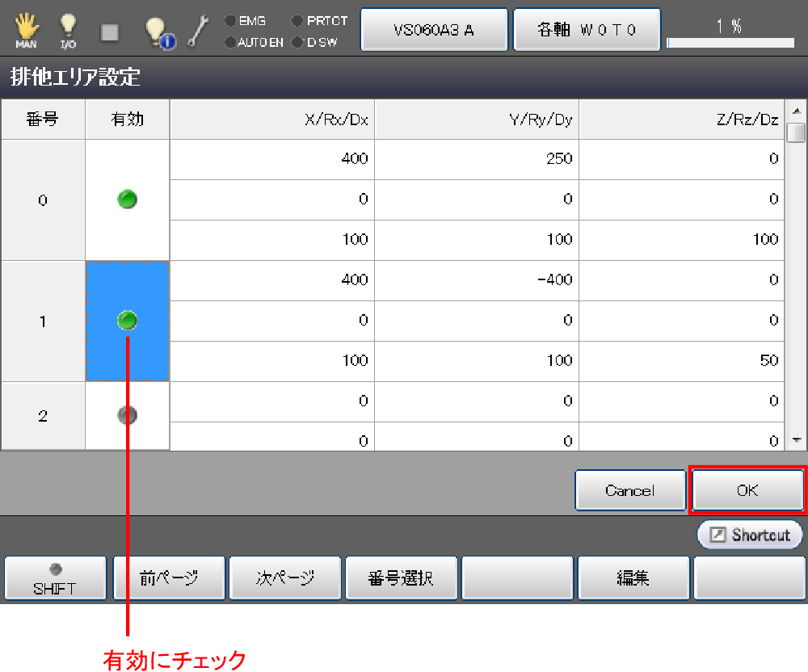Enable the gray indicator for area 2
The image size is (808, 672).
(x=127, y=415)
